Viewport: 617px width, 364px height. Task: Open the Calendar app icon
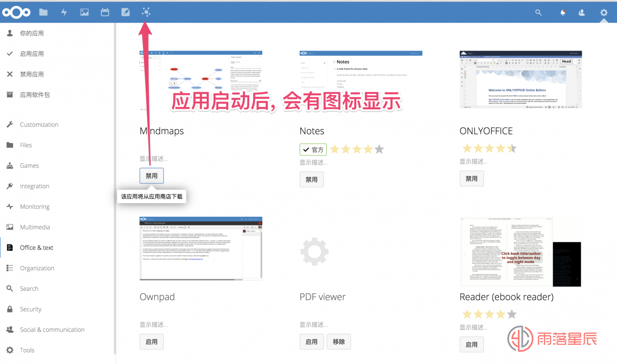coord(105,13)
